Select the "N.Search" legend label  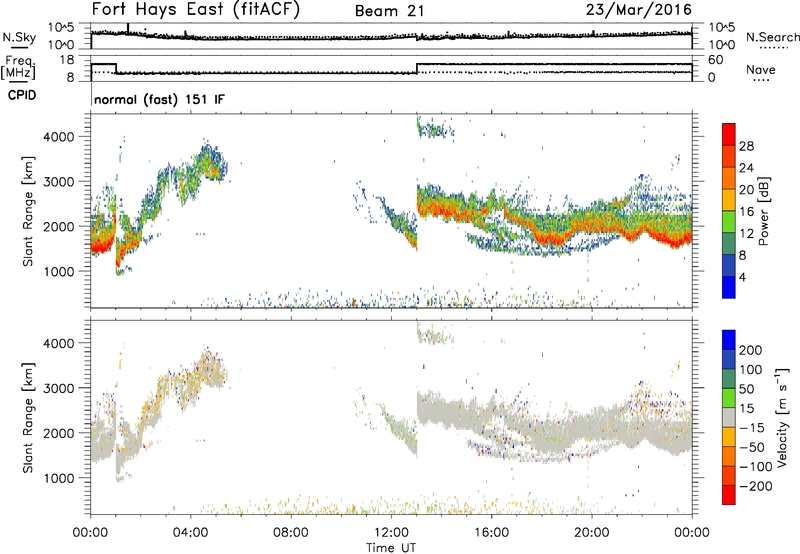click(x=772, y=37)
